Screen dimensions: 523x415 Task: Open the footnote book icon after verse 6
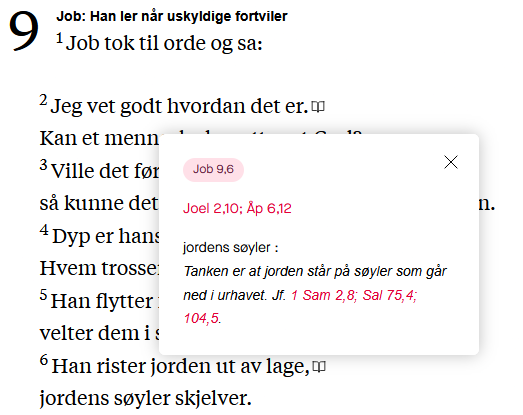(x=319, y=366)
